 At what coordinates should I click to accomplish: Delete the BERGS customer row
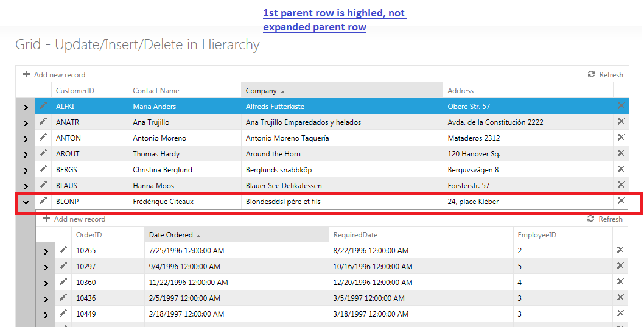(621, 169)
